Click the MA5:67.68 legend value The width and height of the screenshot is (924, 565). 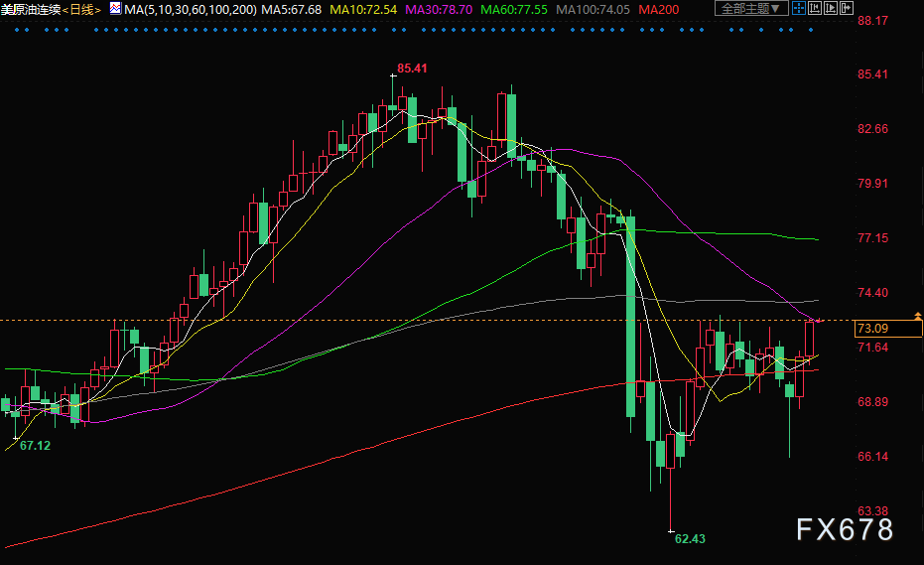[291, 10]
